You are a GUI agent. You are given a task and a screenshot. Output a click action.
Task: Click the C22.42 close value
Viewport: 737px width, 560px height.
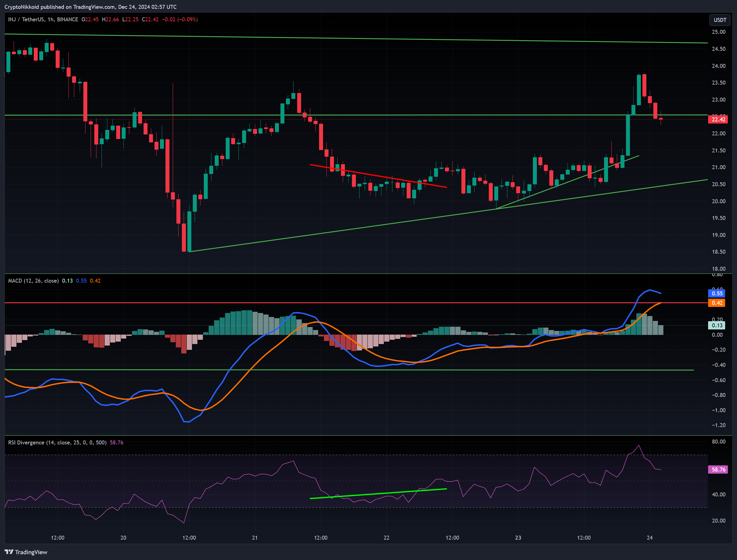150,19
